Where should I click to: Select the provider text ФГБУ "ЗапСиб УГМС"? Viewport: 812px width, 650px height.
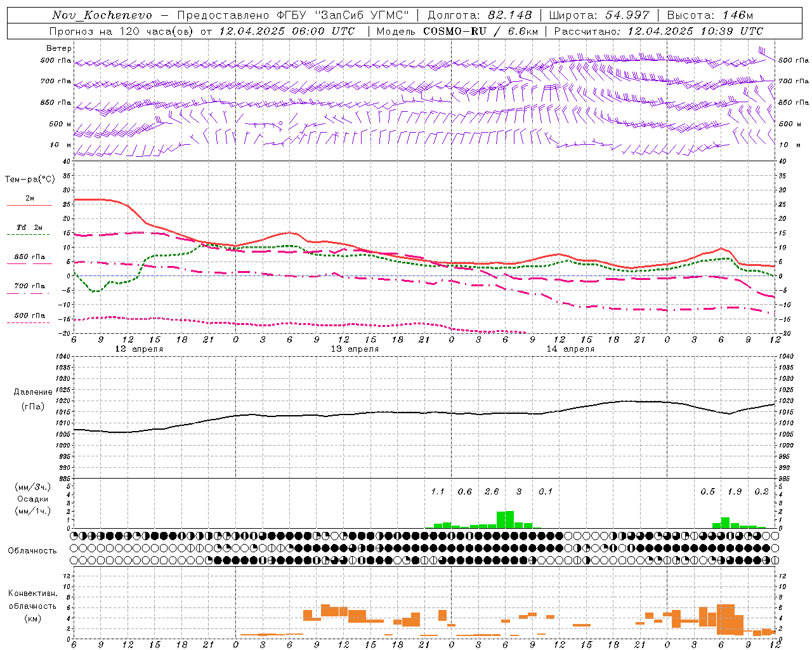pyautogui.click(x=343, y=15)
